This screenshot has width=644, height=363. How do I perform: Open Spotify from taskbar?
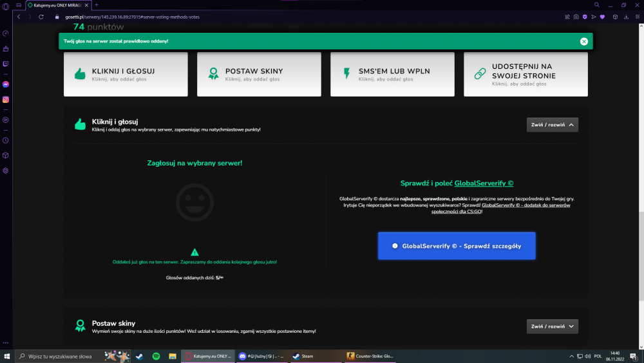point(156,357)
